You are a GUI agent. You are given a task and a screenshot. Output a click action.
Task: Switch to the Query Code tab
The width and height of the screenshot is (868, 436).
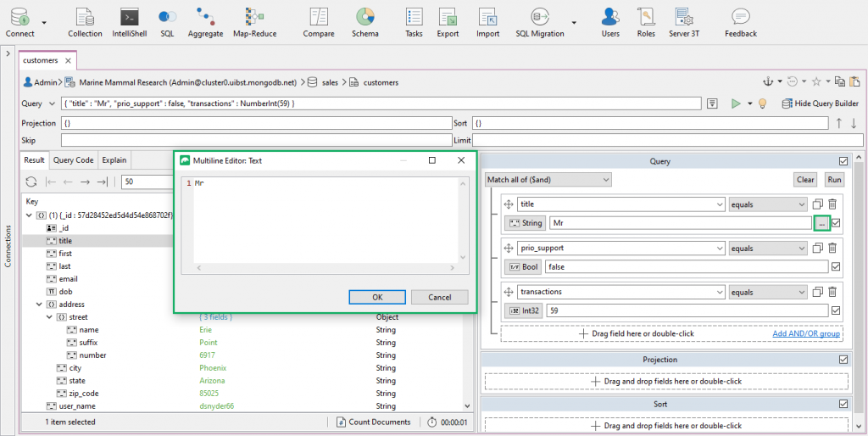pos(73,160)
